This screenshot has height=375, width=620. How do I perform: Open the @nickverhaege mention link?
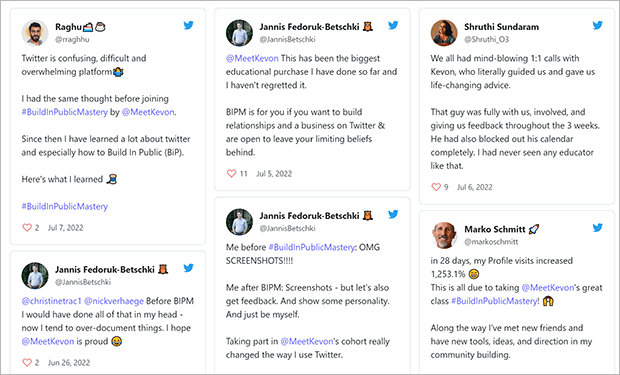pos(114,301)
